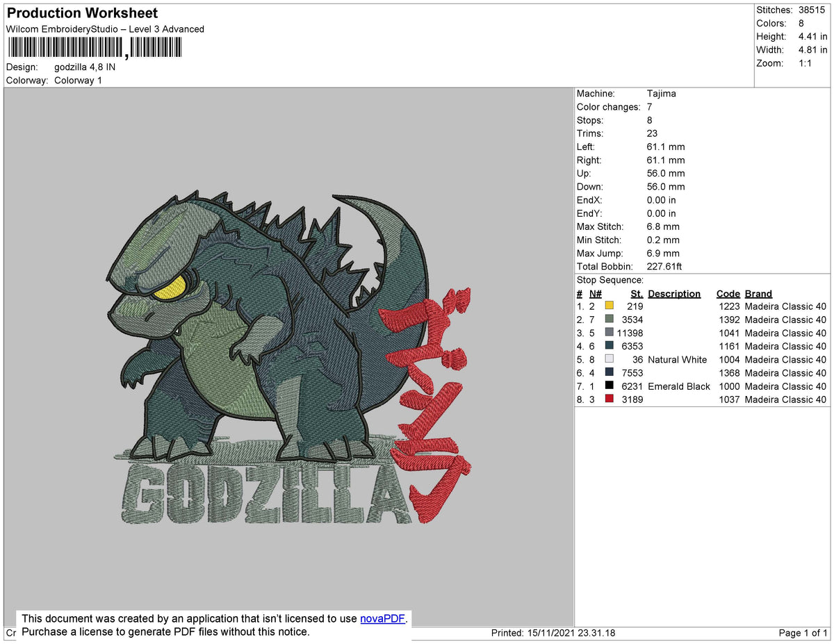Click the barcode under Production Worksheet

tap(94, 47)
